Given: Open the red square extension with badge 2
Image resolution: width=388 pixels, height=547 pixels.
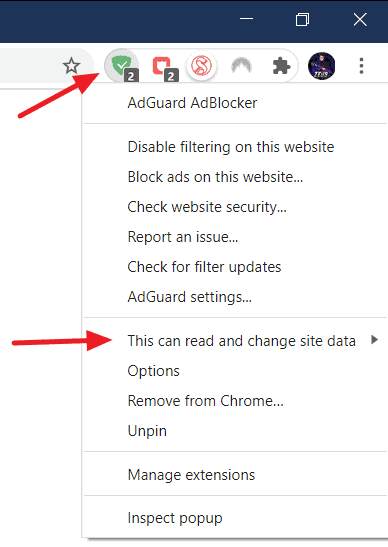Looking at the screenshot, I should tap(163, 66).
